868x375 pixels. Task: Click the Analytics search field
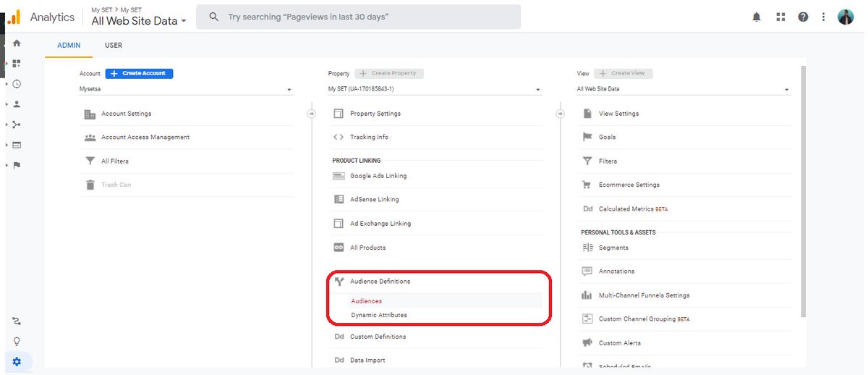coord(359,17)
